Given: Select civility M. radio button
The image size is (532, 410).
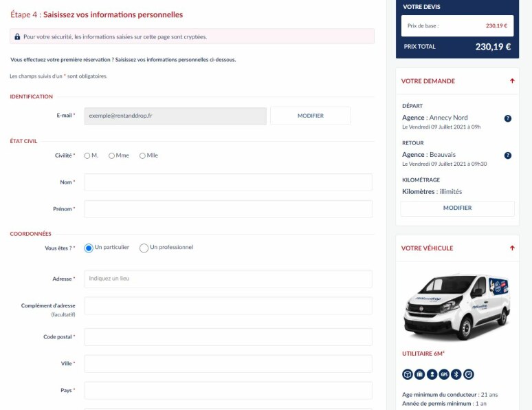Looking at the screenshot, I should 87,155.
